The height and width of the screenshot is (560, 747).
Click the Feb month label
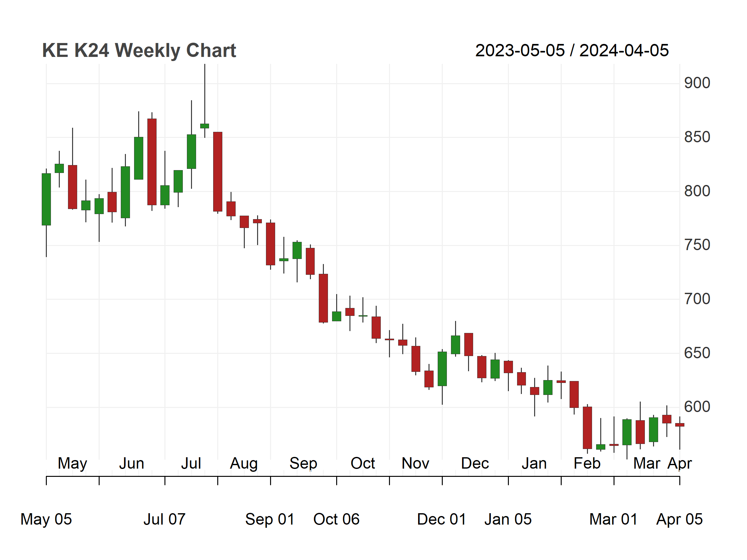pyautogui.click(x=587, y=464)
